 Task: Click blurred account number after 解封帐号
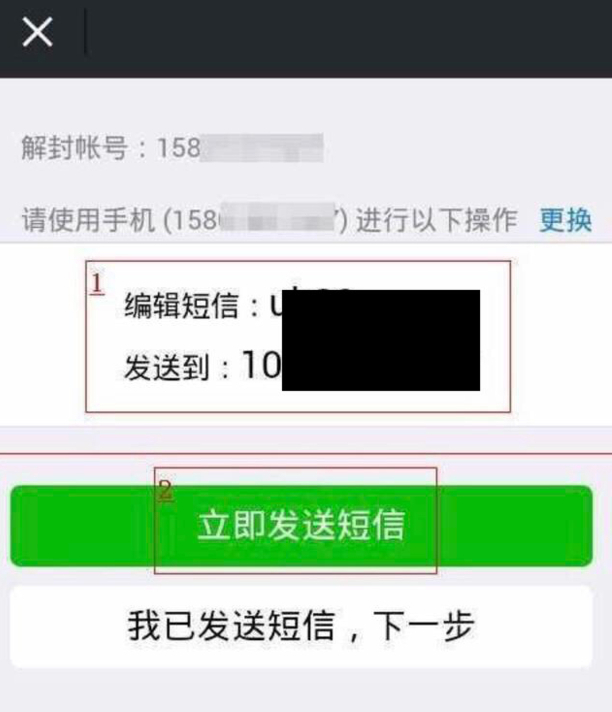262,148
